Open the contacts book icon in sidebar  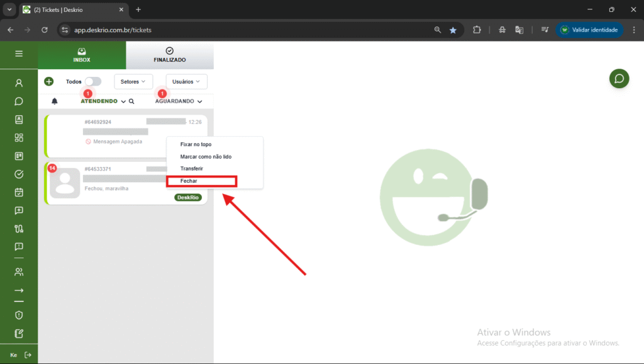19,119
